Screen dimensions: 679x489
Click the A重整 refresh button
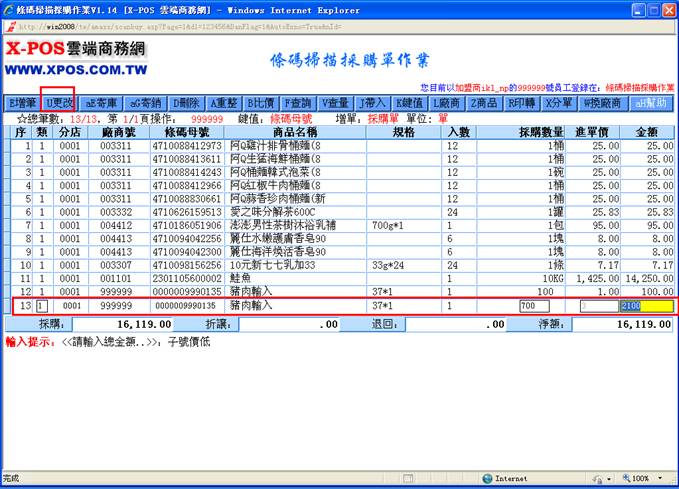(225, 103)
